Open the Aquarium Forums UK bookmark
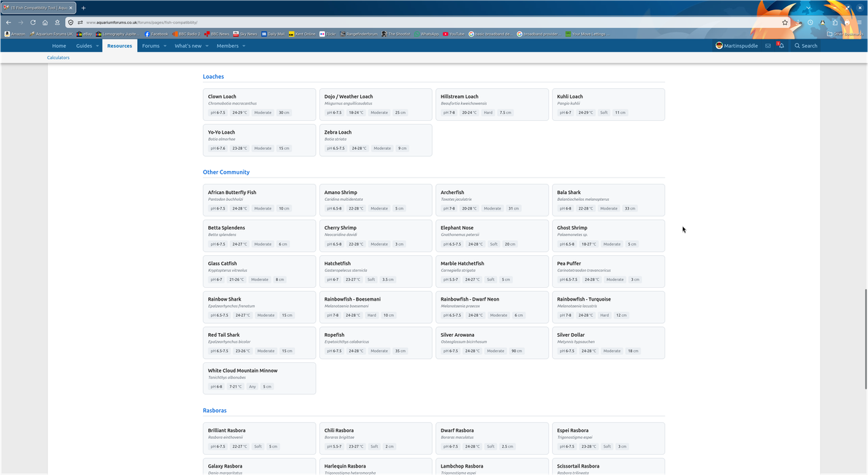The height and width of the screenshot is (475, 868). [x=52, y=34]
